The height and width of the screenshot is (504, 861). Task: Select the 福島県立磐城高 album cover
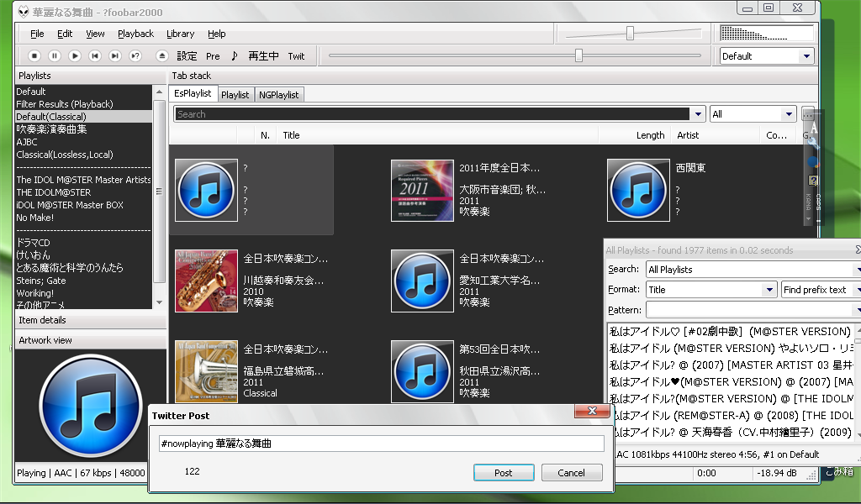(206, 371)
